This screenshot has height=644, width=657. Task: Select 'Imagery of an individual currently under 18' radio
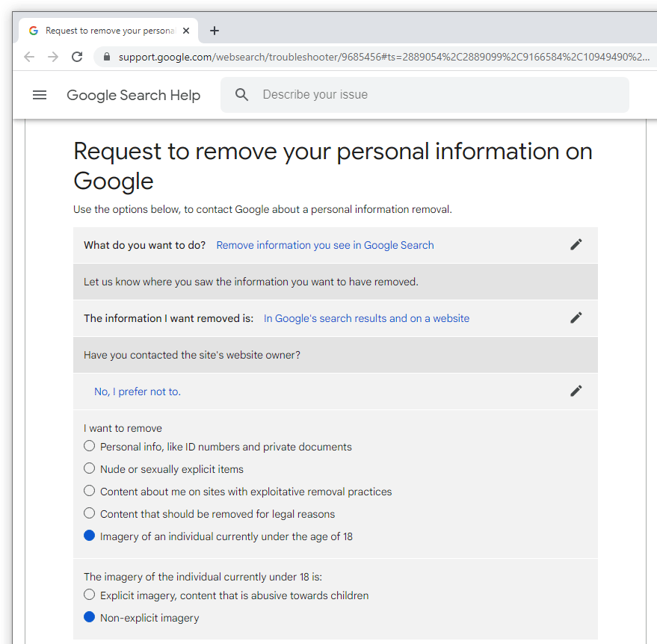[x=89, y=536]
